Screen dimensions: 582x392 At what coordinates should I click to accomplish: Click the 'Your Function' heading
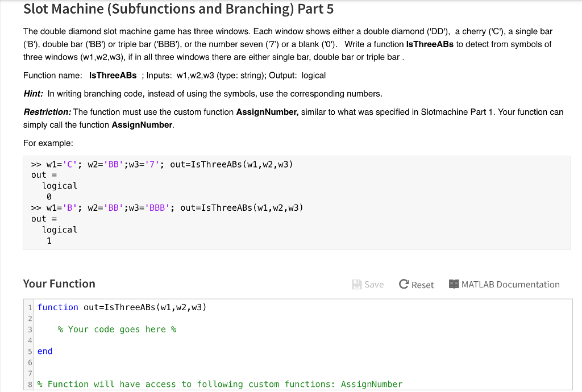point(59,283)
